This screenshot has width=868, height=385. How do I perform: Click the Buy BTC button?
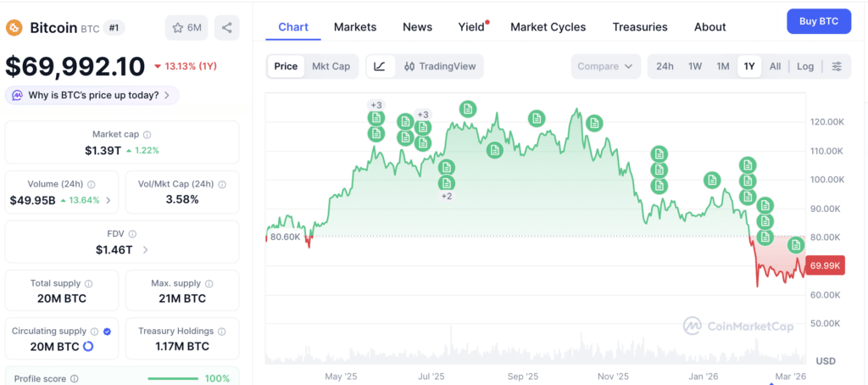pos(819,21)
